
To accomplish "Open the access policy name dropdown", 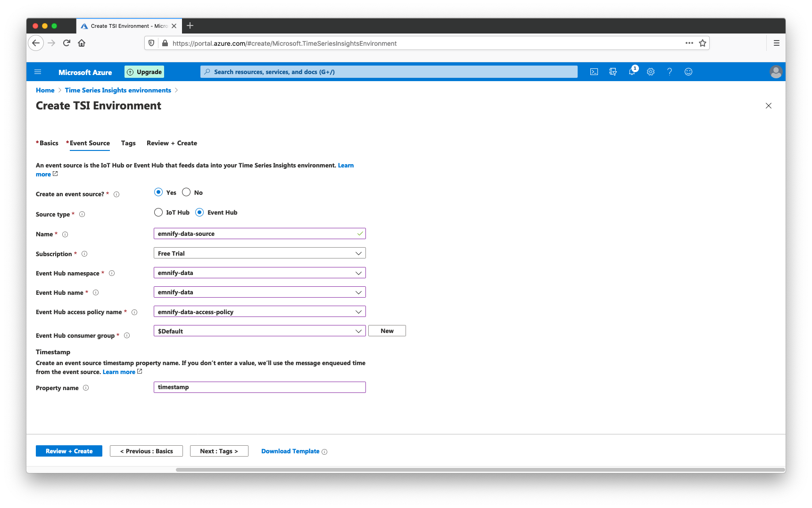I will 260,312.
